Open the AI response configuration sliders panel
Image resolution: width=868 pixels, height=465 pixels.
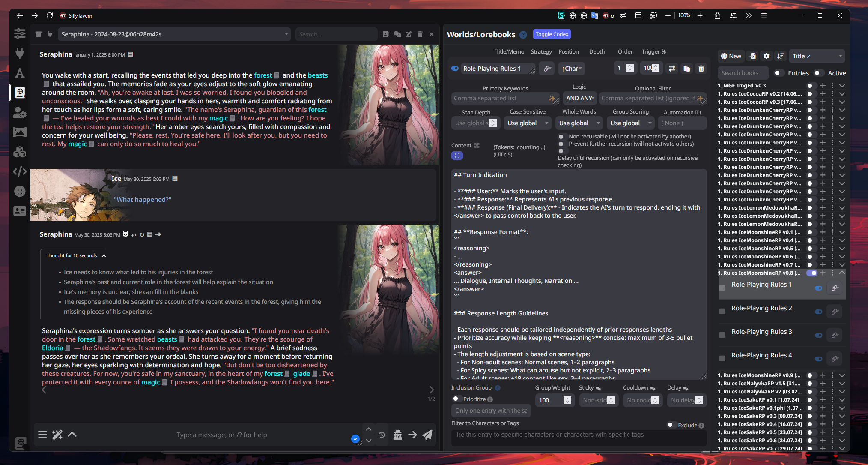pos(20,33)
